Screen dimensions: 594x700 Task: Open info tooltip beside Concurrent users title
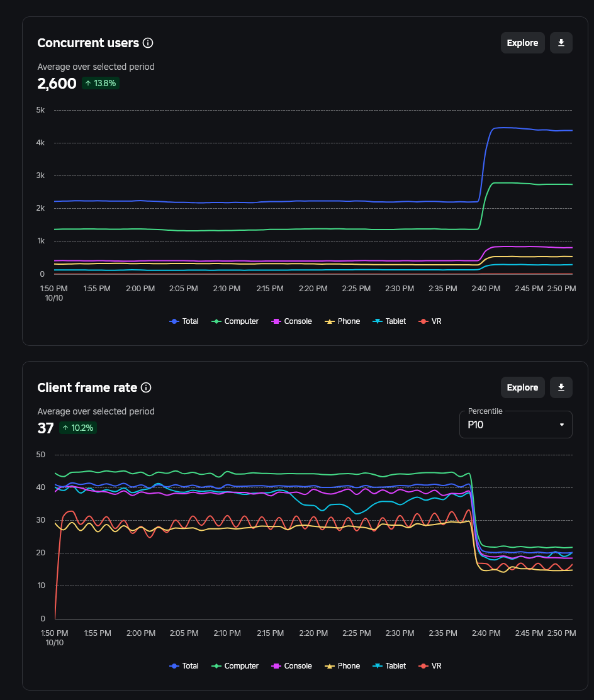(148, 43)
